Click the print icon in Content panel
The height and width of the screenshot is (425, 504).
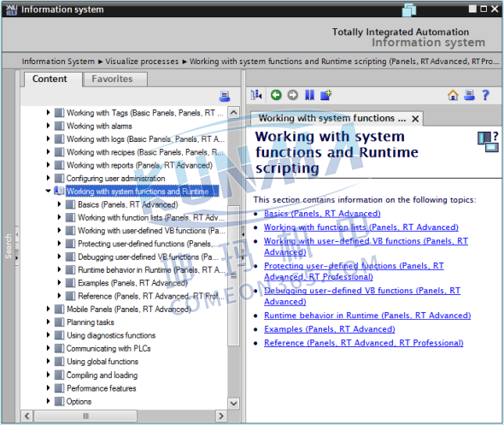point(225,96)
